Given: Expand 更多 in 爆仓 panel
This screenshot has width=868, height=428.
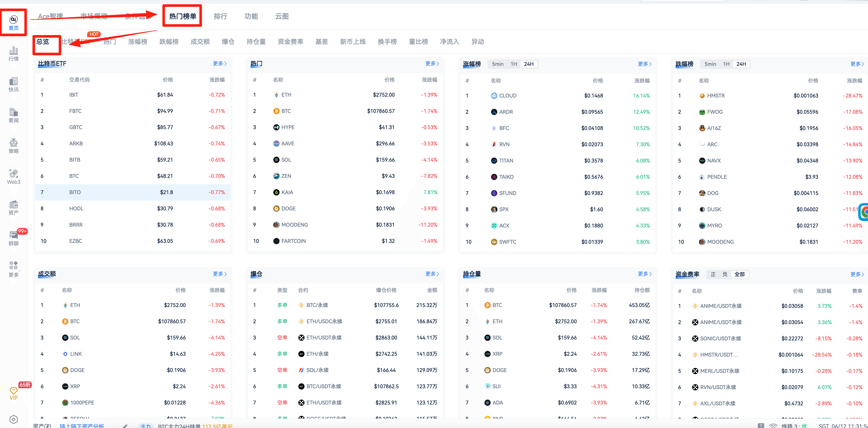Looking at the screenshot, I should point(432,274).
